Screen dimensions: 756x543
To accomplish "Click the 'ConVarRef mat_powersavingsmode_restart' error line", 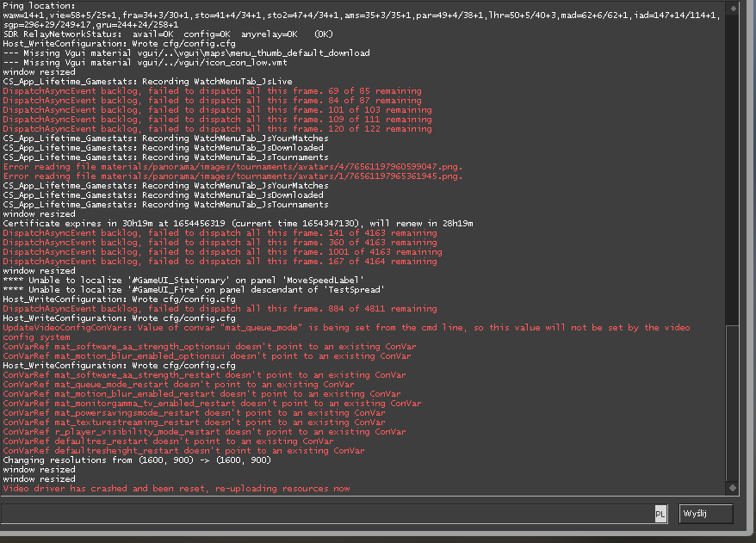I will pos(194,413).
